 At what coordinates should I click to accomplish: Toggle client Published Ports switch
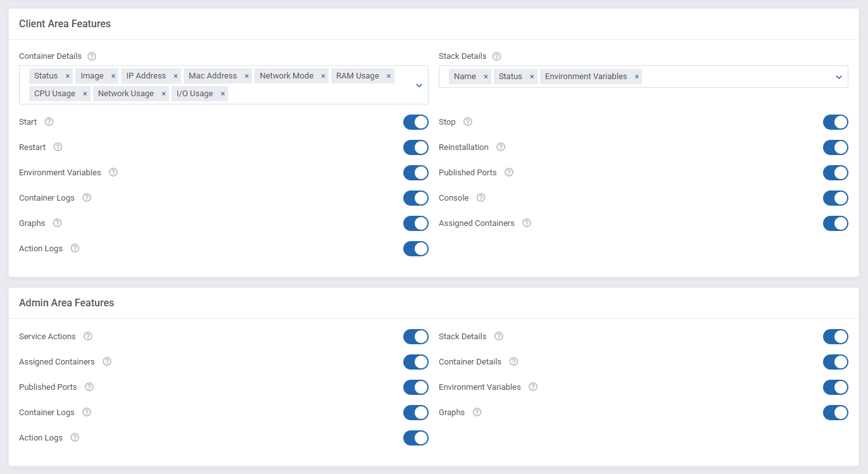(836, 173)
